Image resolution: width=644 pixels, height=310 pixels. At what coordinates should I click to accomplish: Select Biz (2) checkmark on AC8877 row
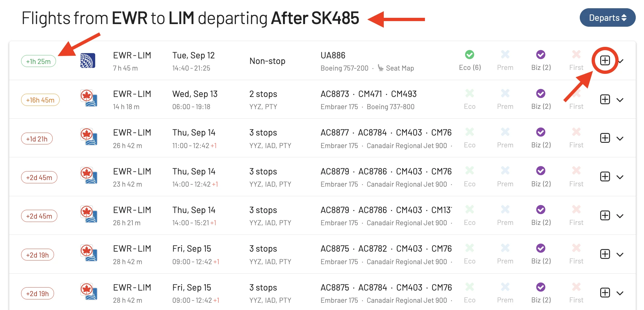click(541, 132)
